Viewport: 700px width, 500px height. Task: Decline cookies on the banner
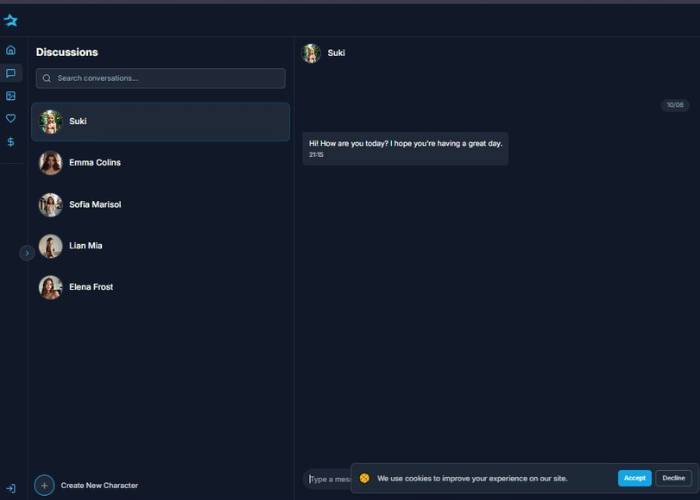coord(673,478)
